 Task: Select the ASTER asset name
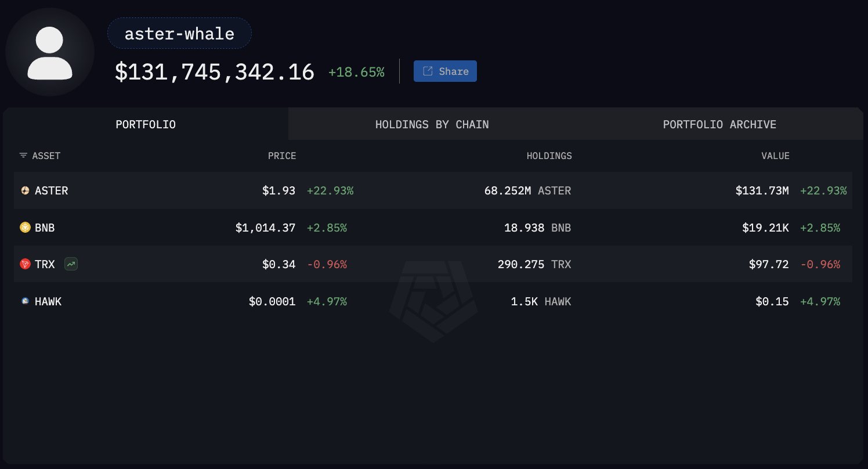coord(51,190)
